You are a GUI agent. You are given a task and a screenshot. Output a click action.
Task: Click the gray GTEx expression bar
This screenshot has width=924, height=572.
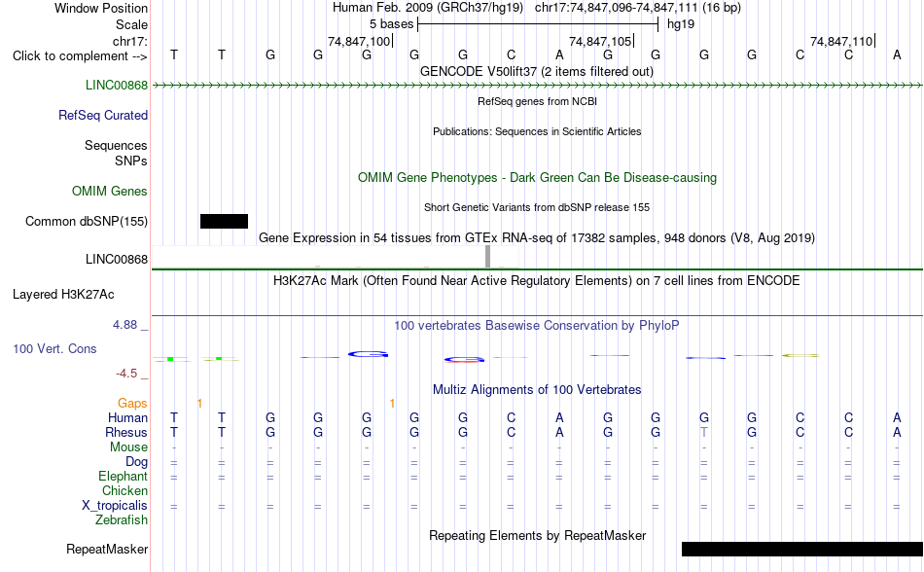pos(487,256)
